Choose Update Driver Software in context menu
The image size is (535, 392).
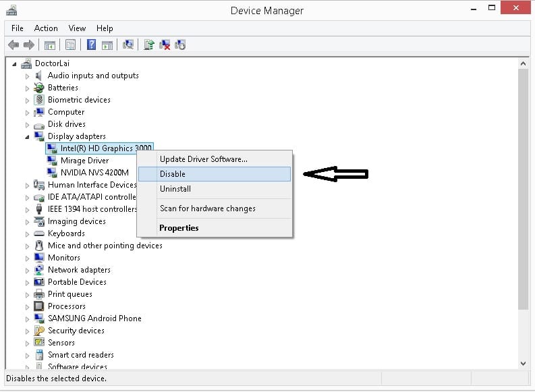tap(215, 159)
